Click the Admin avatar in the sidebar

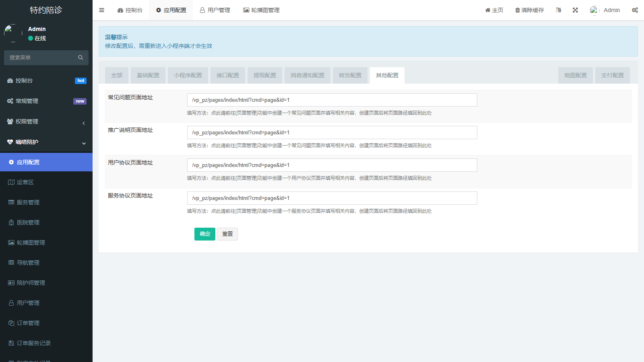coord(13,33)
